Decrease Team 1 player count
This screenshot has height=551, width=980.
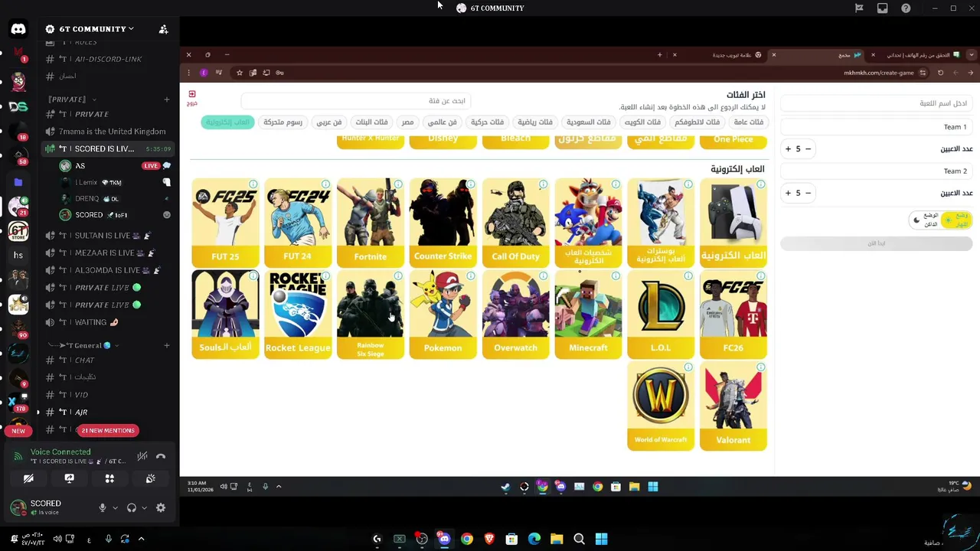point(808,149)
